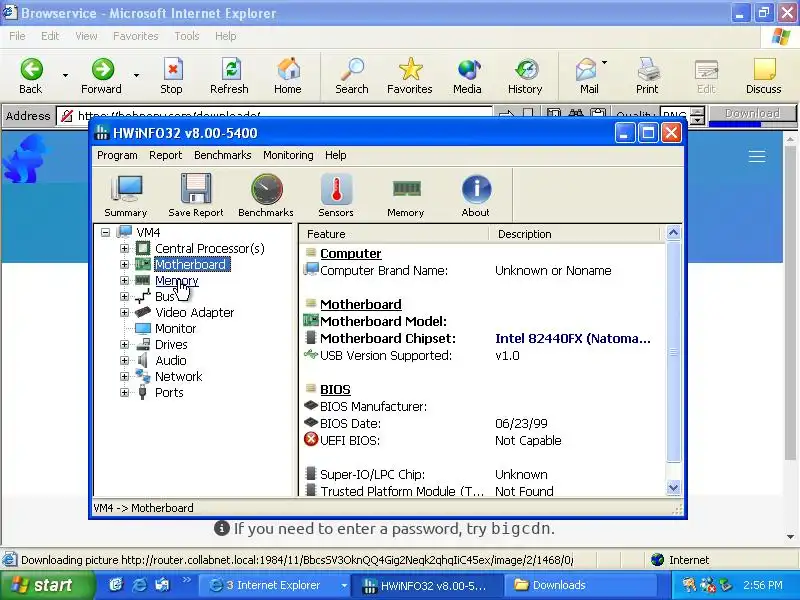
Task: Click the Motherboard chip icon in the tree
Action: pos(142,264)
